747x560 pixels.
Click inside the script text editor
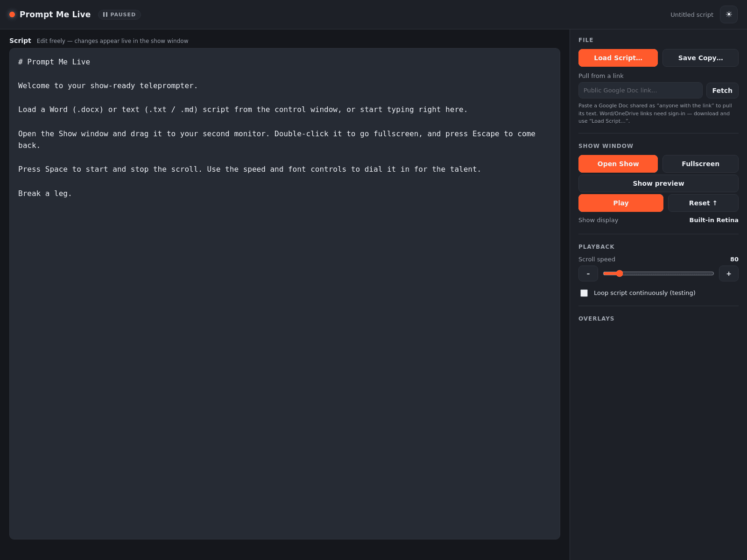click(285, 294)
